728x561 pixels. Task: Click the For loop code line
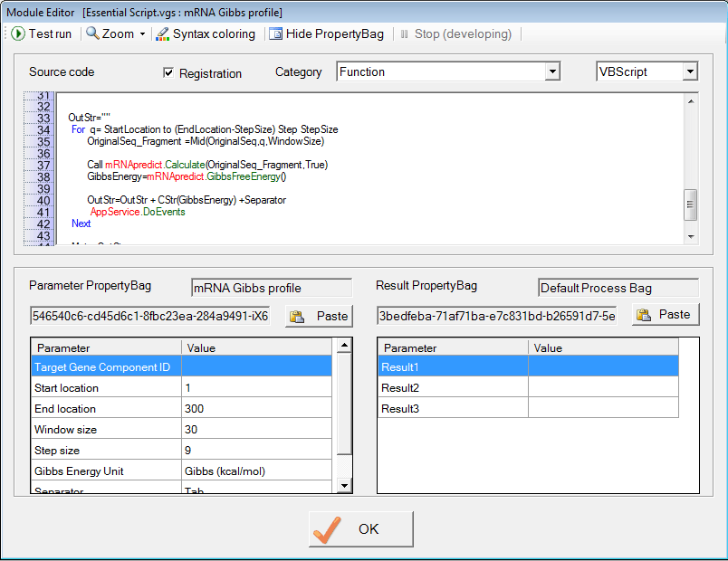(x=205, y=129)
